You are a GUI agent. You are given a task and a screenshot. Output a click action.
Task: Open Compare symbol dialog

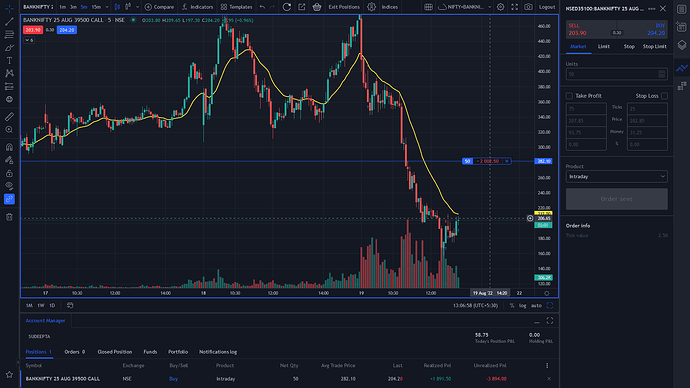click(x=159, y=7)
